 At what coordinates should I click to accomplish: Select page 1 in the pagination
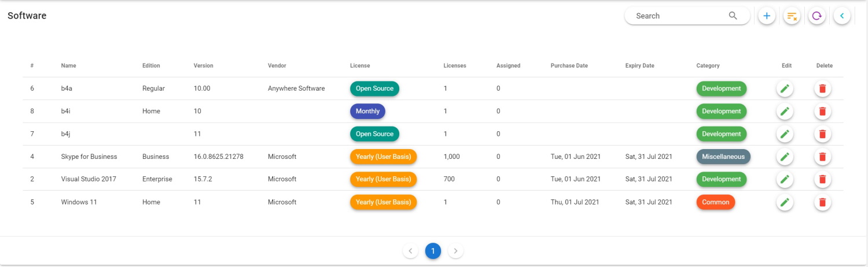pos(433,251)
